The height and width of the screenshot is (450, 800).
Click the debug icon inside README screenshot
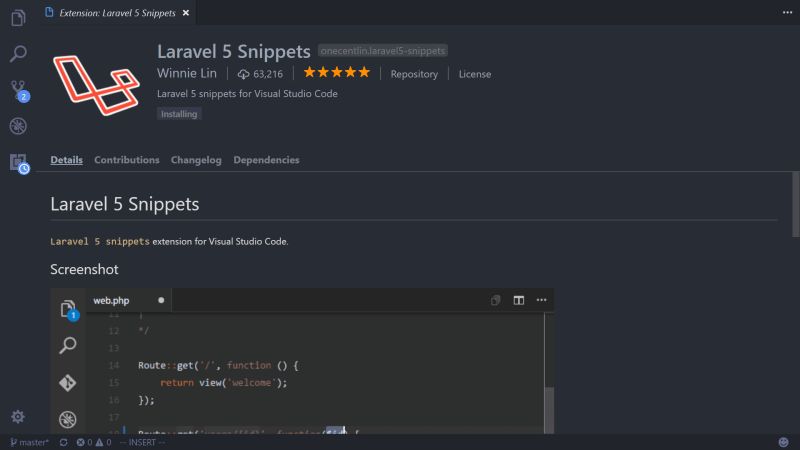pyautogui.click(x=67, y=419)
